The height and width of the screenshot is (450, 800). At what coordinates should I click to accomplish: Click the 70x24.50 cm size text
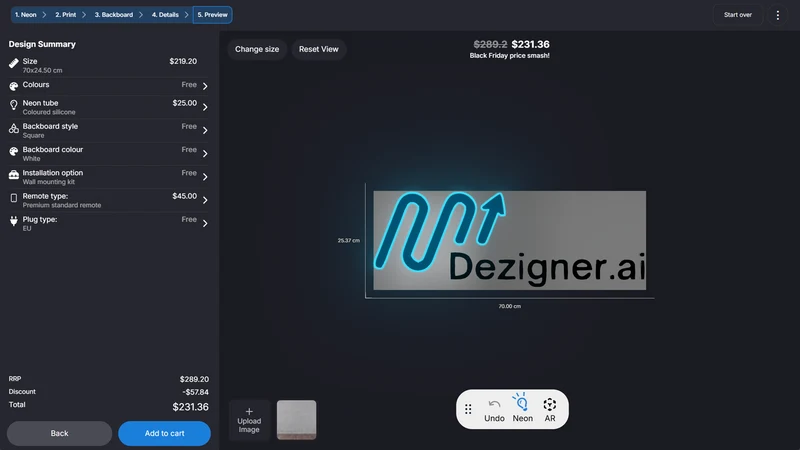click(x=42, y=70)
